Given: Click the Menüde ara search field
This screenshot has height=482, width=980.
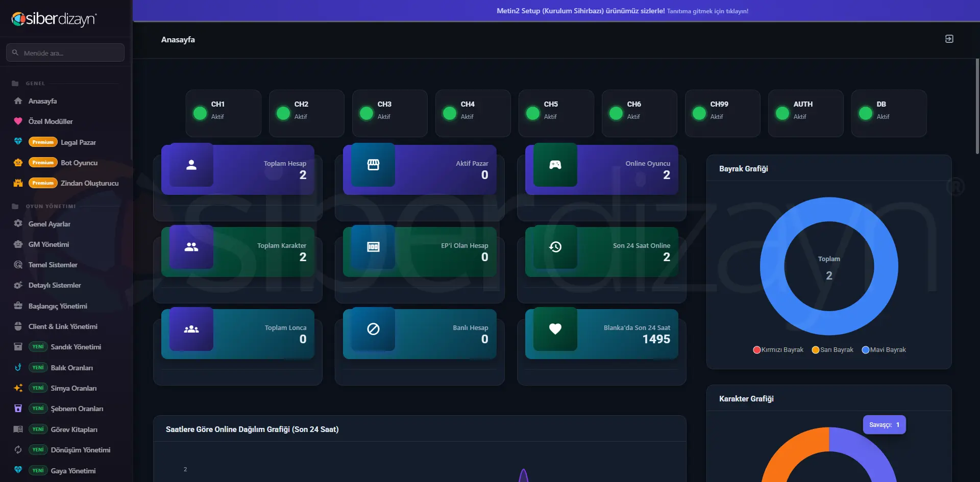Looking at the screenshot, I should click(x=65, y=53).
